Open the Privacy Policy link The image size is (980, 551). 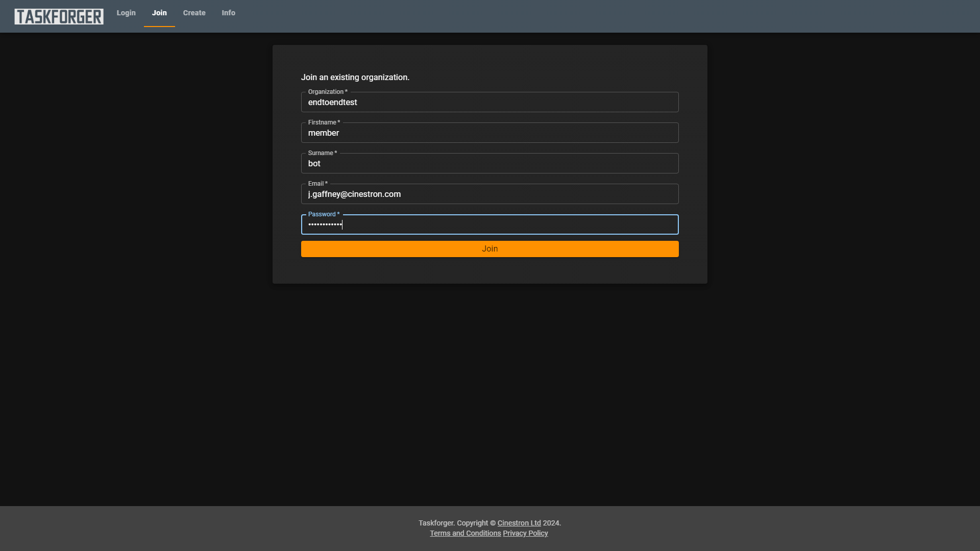point(525,533)
